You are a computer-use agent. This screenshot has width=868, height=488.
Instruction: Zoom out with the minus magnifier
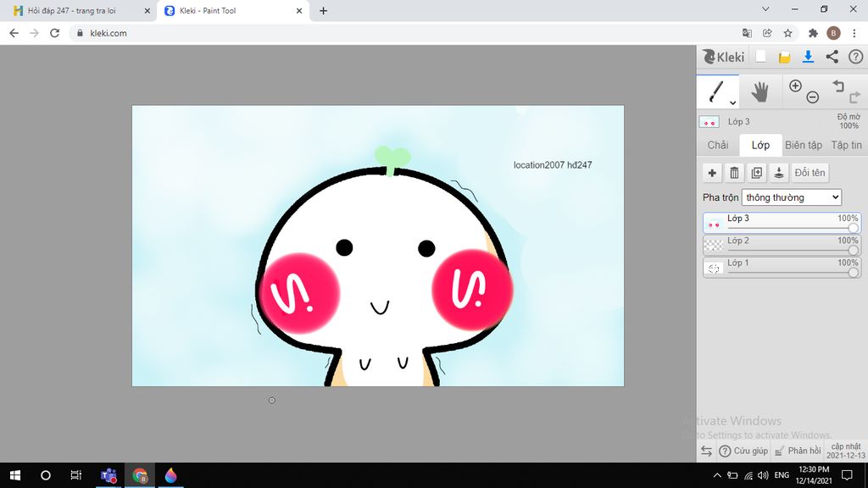point(813,97)
